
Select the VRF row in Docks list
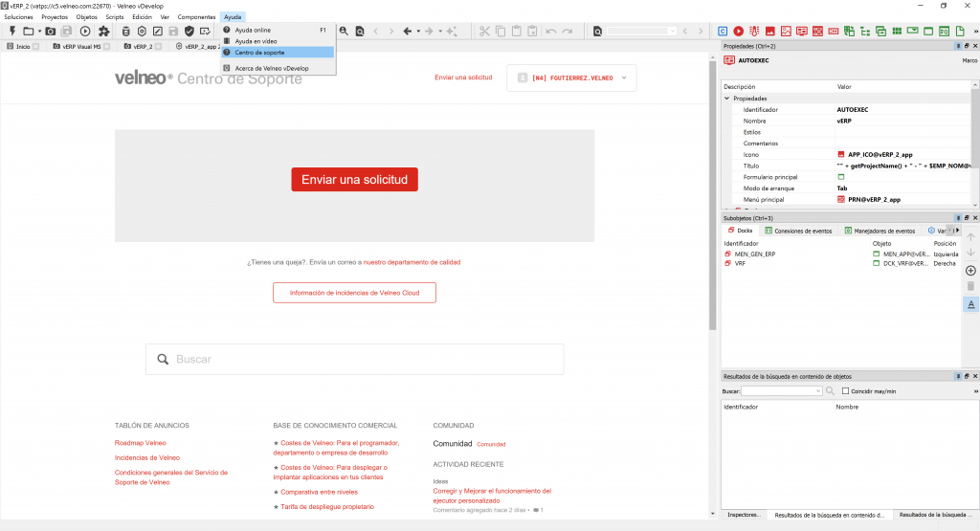840,264
